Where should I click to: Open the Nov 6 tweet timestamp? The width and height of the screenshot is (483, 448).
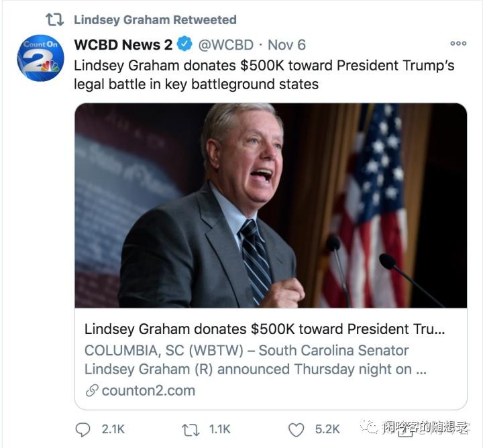[286, 45]
